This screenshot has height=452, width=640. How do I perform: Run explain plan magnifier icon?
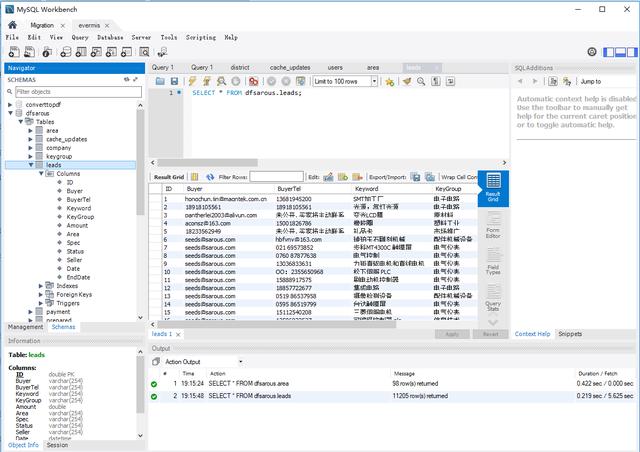(x=221, y=81)
